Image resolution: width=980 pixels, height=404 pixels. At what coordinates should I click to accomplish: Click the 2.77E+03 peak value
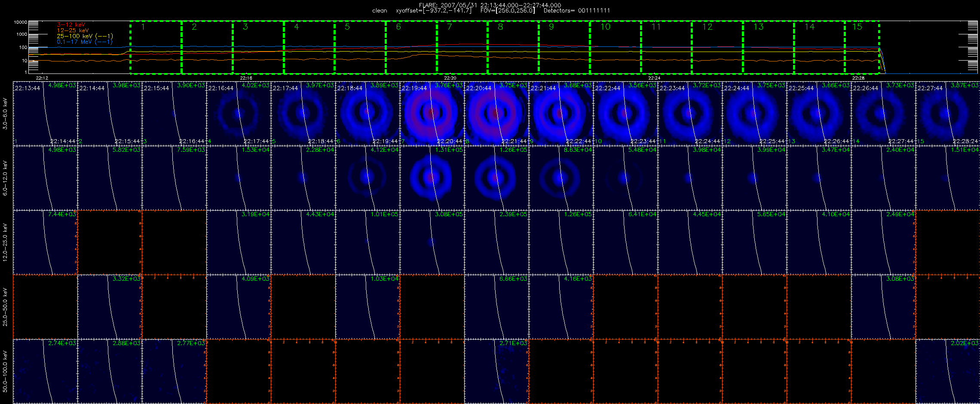pyautogui.click(x=191, y=343)
